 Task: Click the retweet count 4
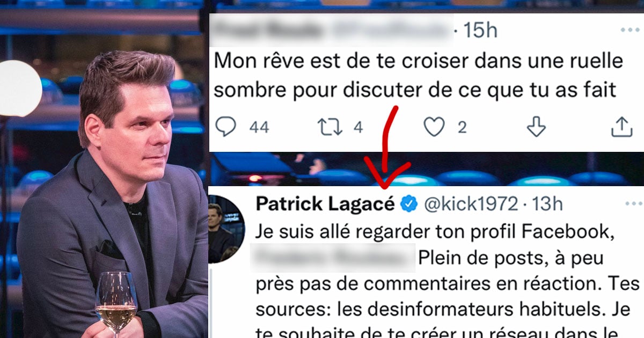(358, 127)
